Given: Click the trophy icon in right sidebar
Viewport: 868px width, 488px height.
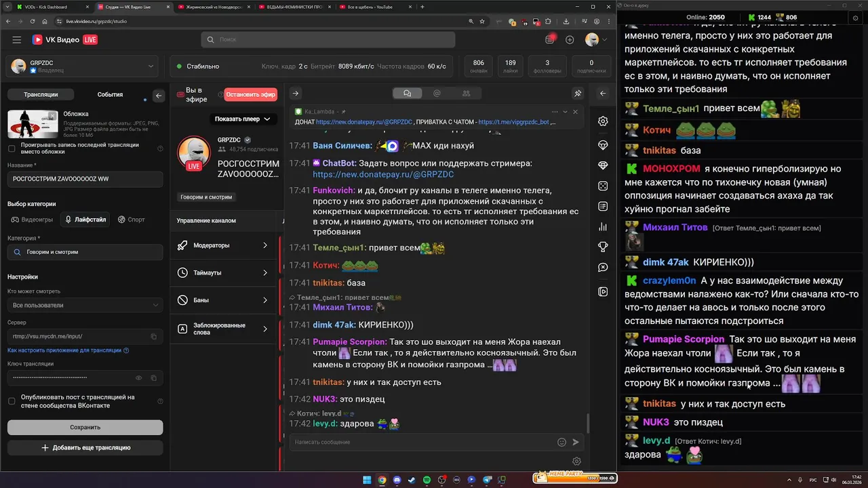Looking at the screenshot, I should point(603,247).
